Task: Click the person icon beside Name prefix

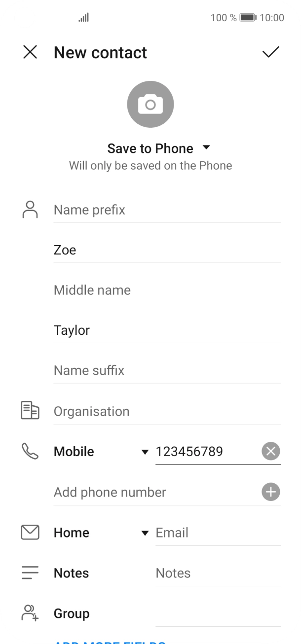Action: [x=30, y=210]
